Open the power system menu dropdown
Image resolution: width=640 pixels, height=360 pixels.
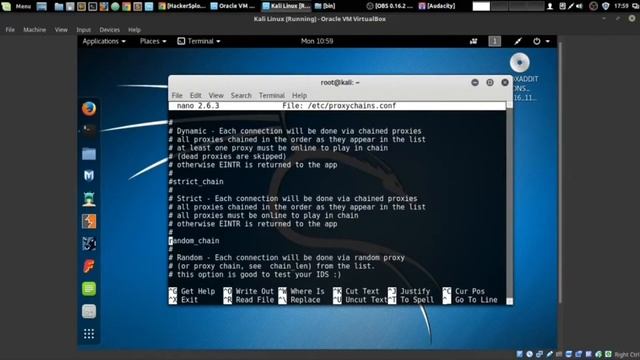[x=541, y=41]
